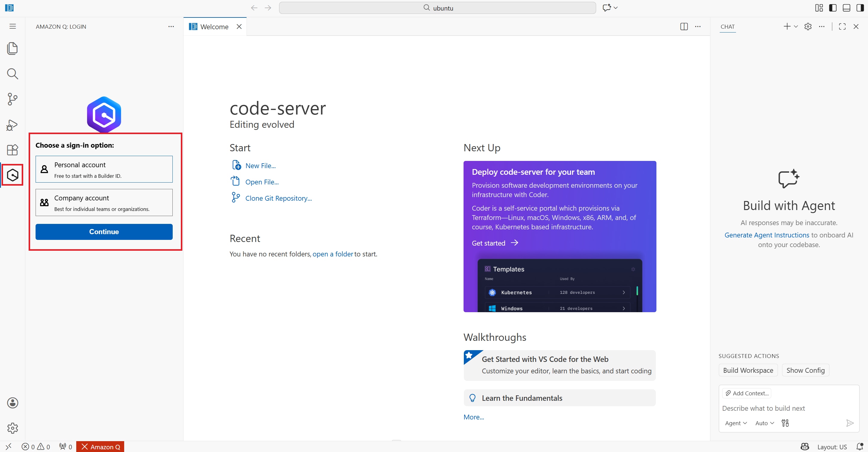Open the Accounts icon in activity bar

(x=12, y=403)
